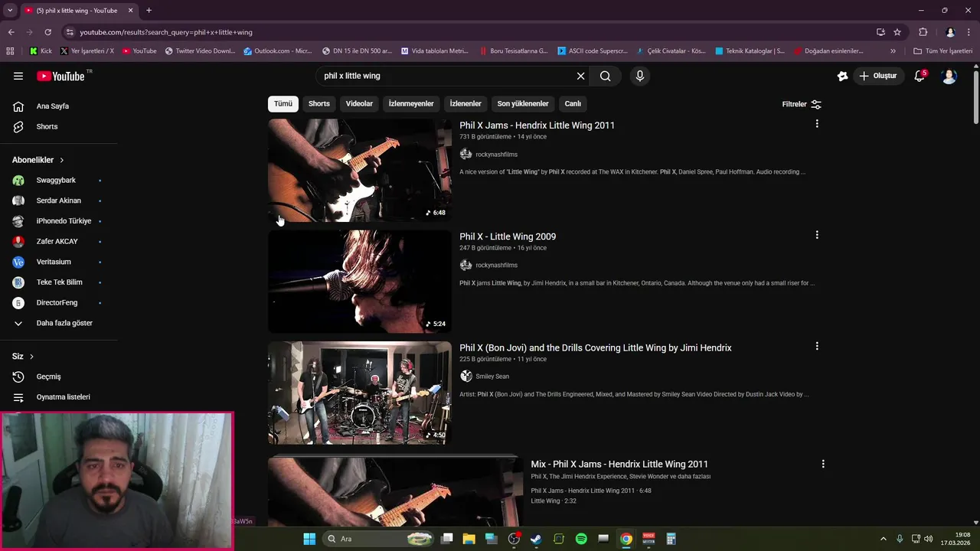980x551 pixels.
Task: Open the Serdar Akinan subscription
Action: pyautogui.click(x=59, y=201)
